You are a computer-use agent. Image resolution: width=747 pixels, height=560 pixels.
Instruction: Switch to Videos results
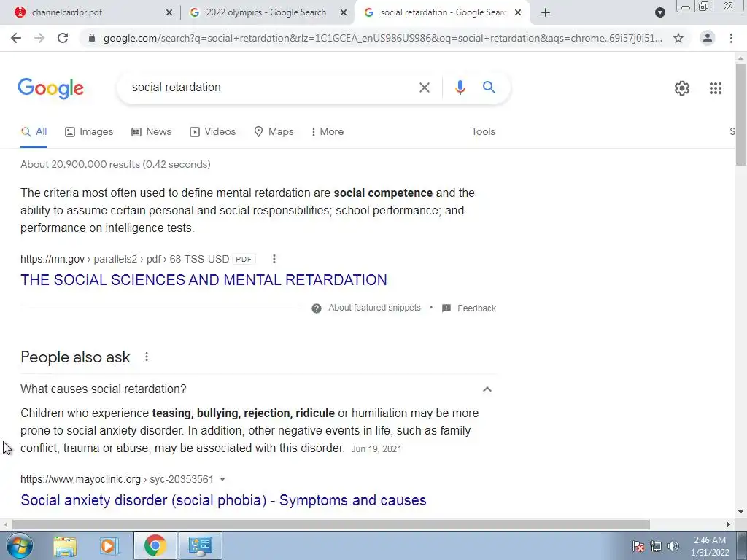pos(212,132)
